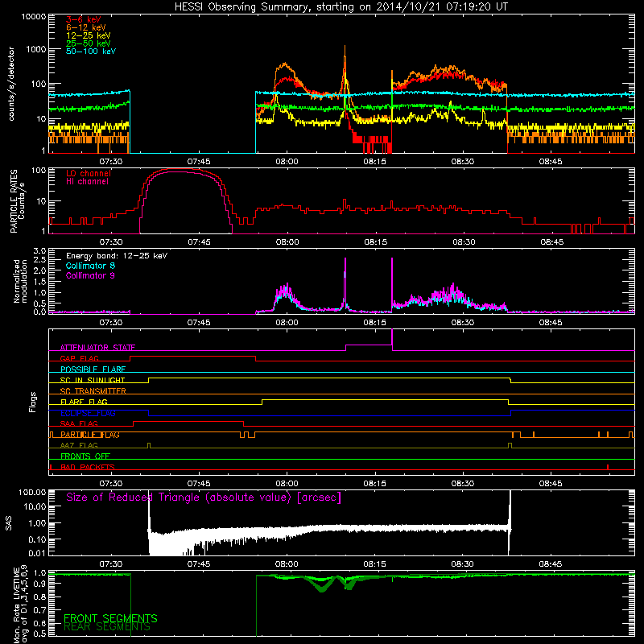644x644 pixels.
Task: Click the HESSI Observing Summary title
Action: click(x=341, y=7)
